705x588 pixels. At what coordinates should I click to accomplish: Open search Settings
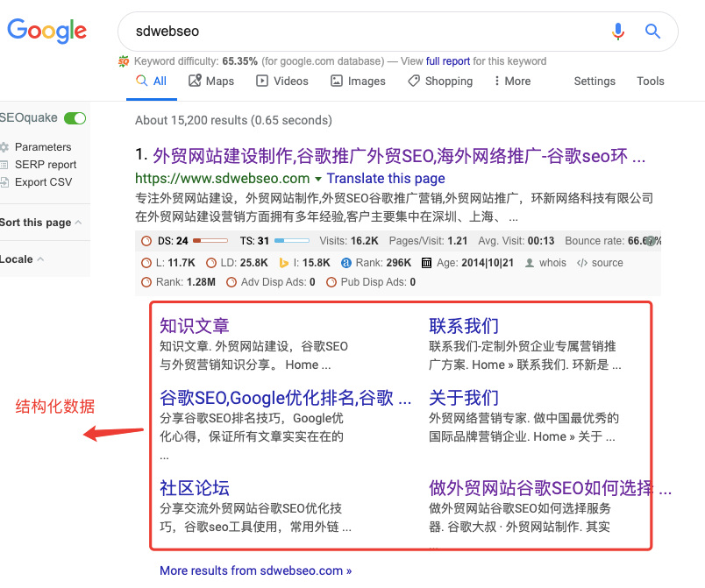[x=595, y=81]
